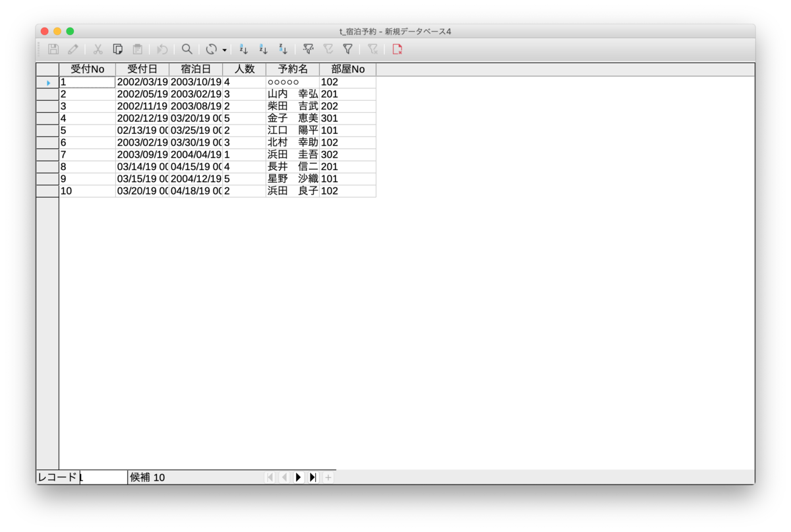This screenshot has height=532, width=791.
Task: Click the cell containing 北村 幸助
Action: [293, 142]
